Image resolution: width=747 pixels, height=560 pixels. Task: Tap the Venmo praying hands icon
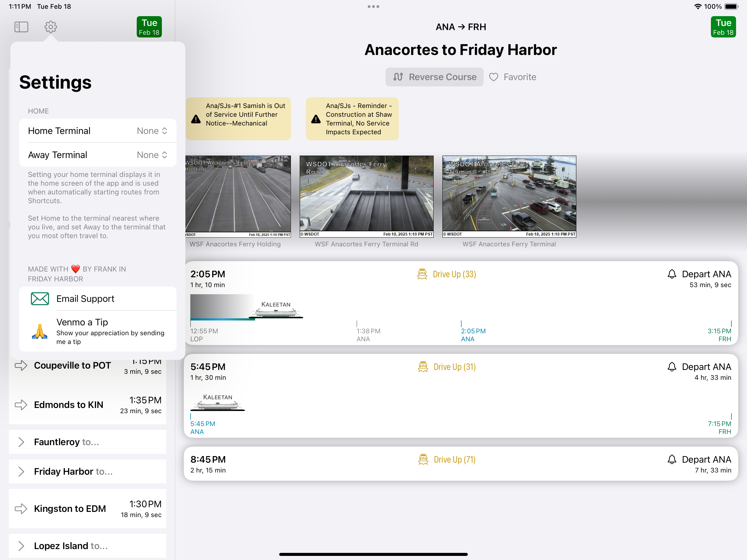click(40, 331)
